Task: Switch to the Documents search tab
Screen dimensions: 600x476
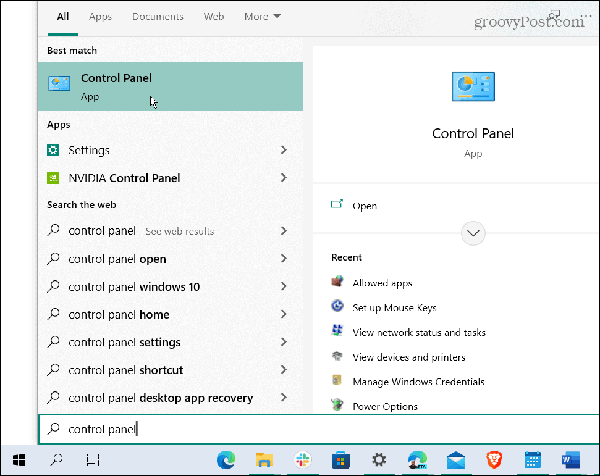Action: pyautogui.click(x=158, y=16)
